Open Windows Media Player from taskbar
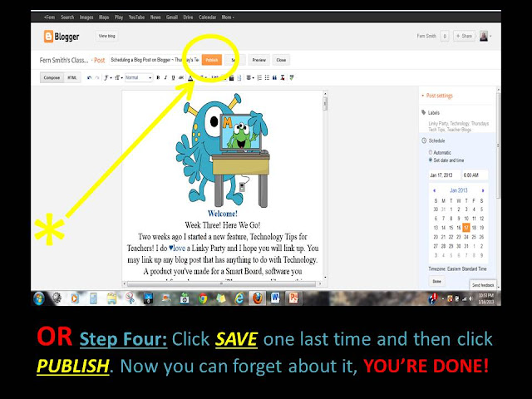 75,298
